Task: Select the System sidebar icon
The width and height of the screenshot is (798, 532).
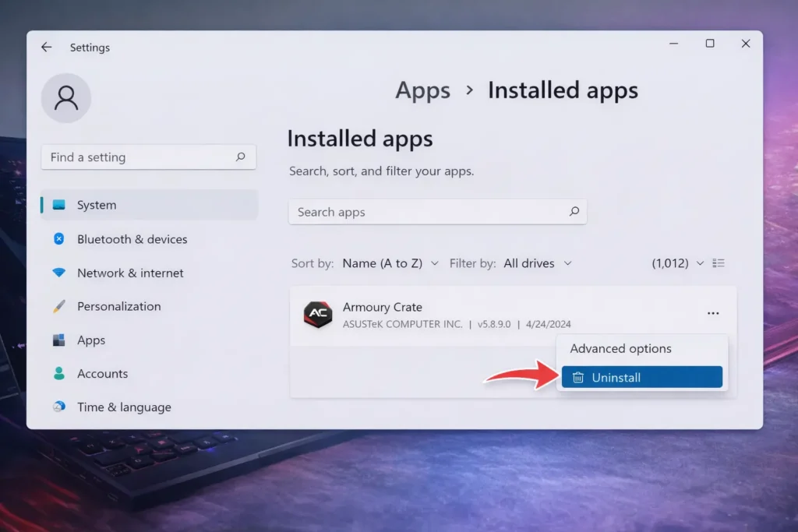Action: 61,205
